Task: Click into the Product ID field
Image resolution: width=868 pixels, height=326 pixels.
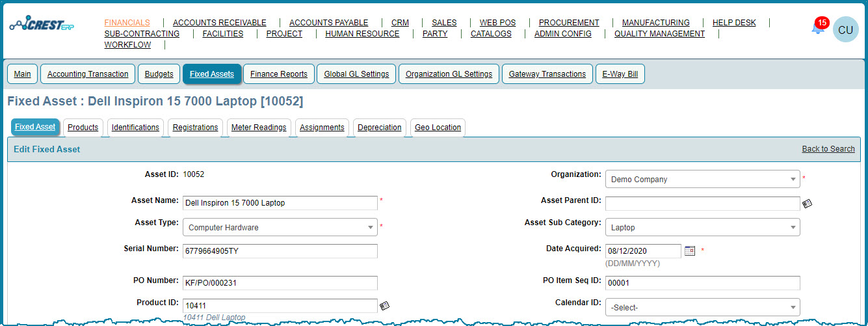Action: [x=280, y=305]
